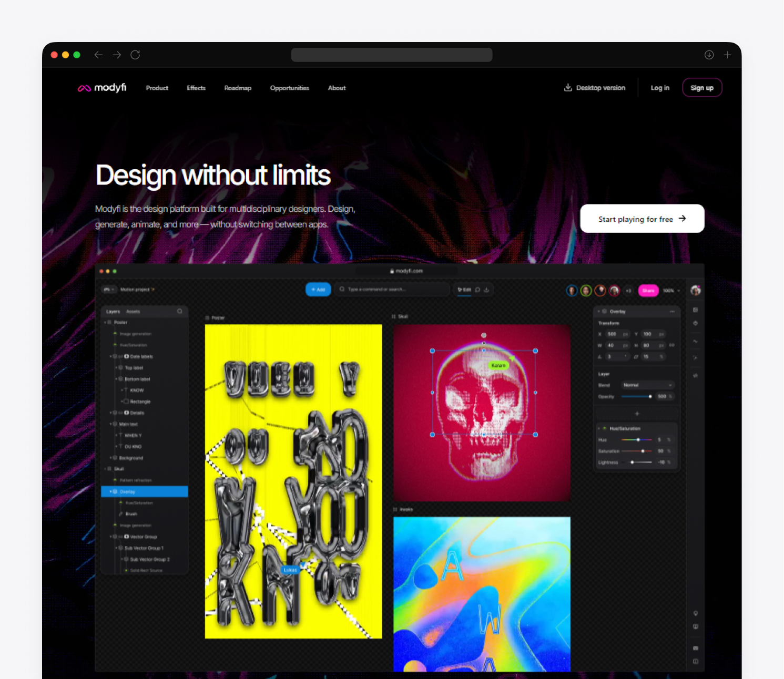Click the browser forward arrow
This screenshot has height=679, width=784.
click(x=117, y=55)
